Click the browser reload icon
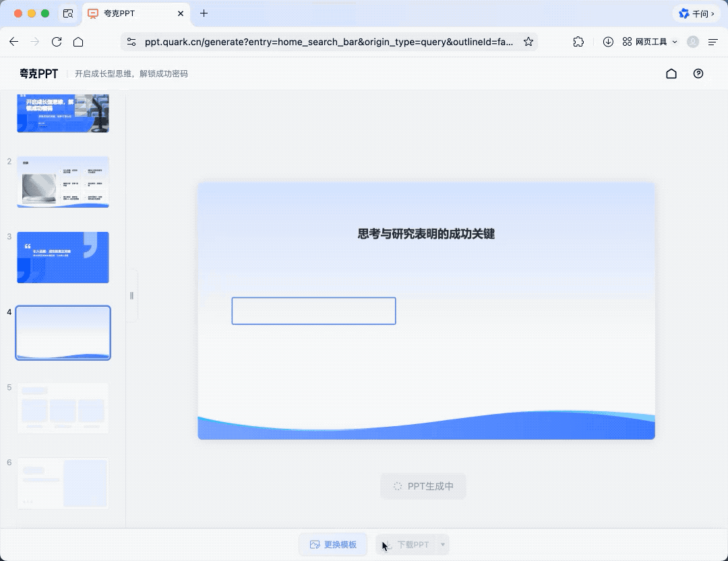This screenshot has width=728, height=561. pos(57,42)
